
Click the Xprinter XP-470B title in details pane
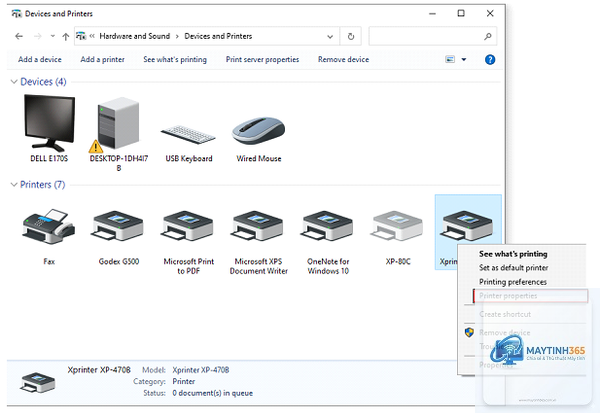99,370
